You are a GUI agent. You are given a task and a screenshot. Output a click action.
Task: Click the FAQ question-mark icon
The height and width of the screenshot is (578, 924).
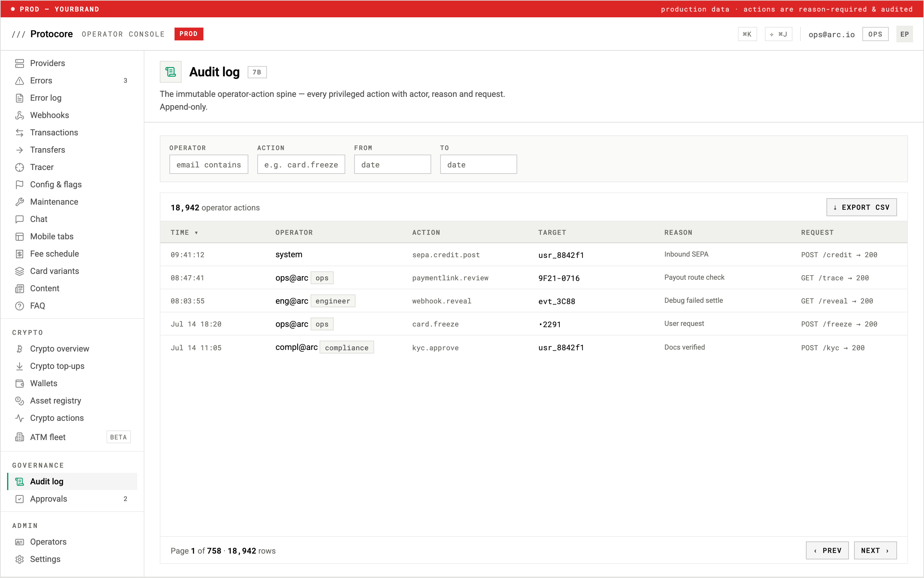pyautogui.click(x=20, y=306)
